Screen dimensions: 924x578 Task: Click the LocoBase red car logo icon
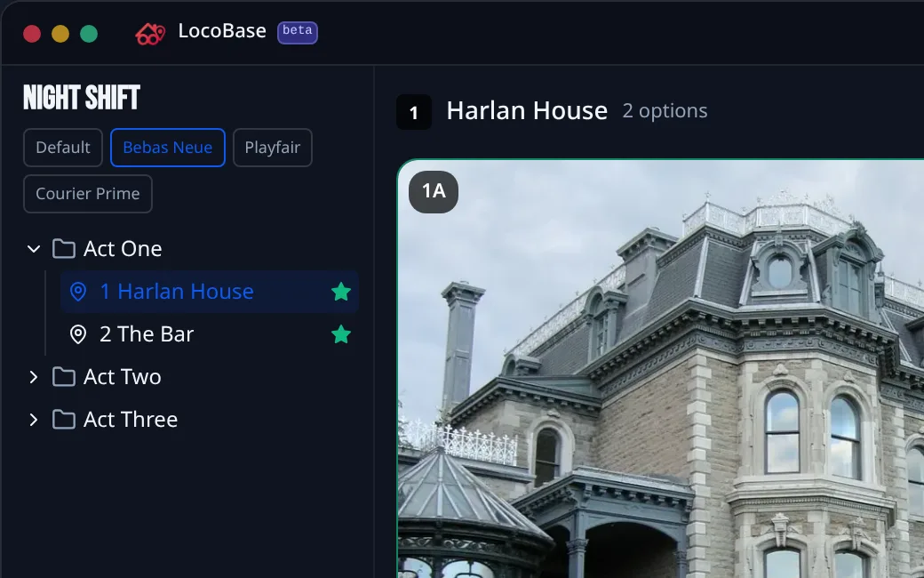150,33
